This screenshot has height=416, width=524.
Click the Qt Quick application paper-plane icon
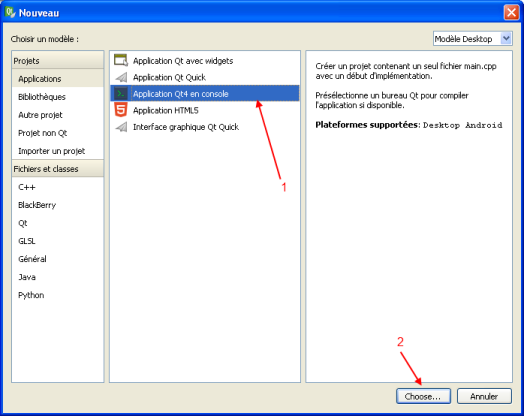tap(121, 77)
